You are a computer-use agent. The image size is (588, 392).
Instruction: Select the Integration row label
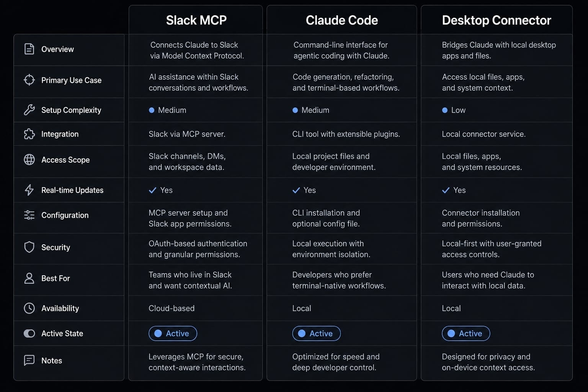point(60,134)
